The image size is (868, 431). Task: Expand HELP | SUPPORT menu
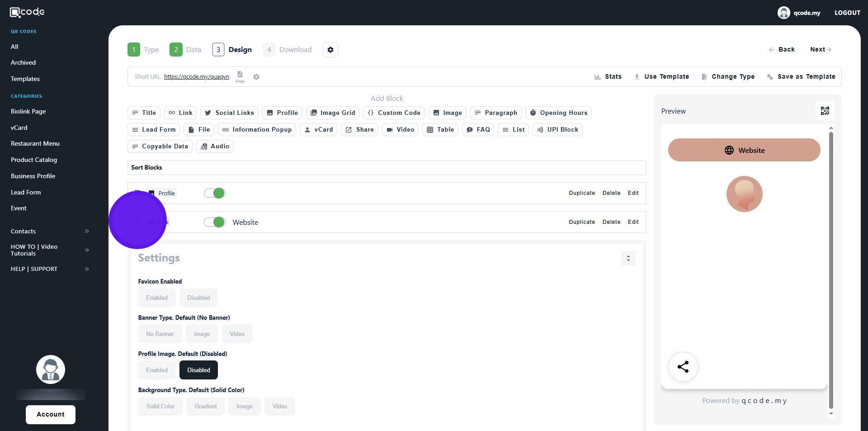tap(87, 269)
